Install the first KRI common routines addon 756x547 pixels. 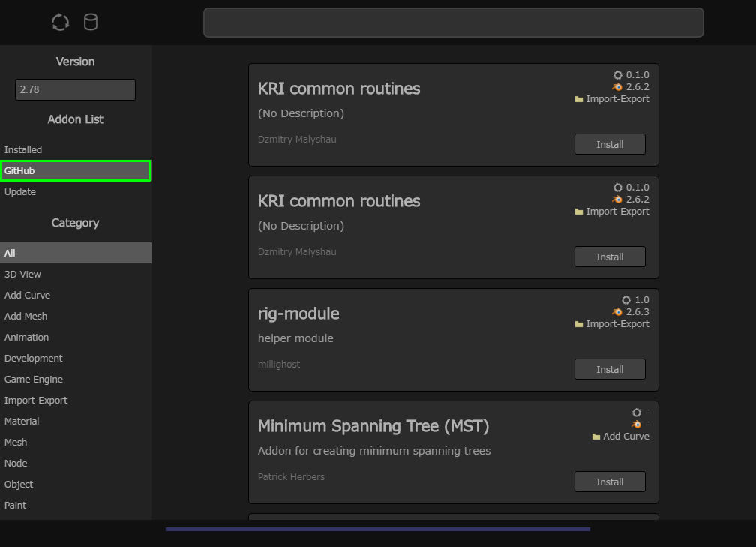pos(610,144)
